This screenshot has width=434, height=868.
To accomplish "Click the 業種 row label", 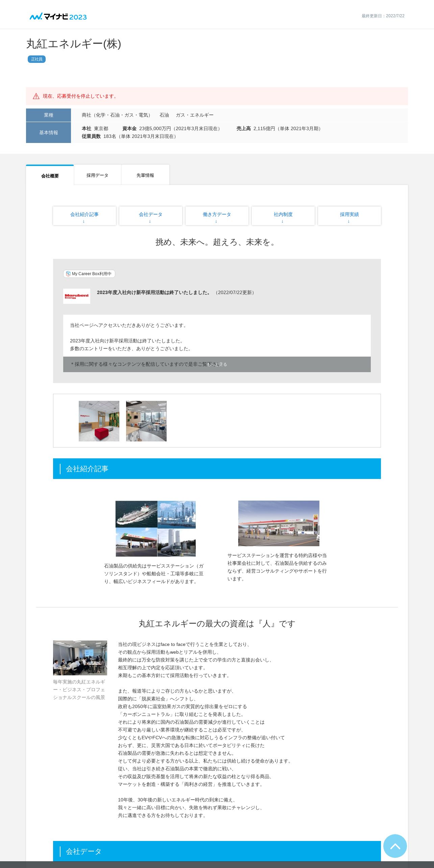I will (48, 115).
